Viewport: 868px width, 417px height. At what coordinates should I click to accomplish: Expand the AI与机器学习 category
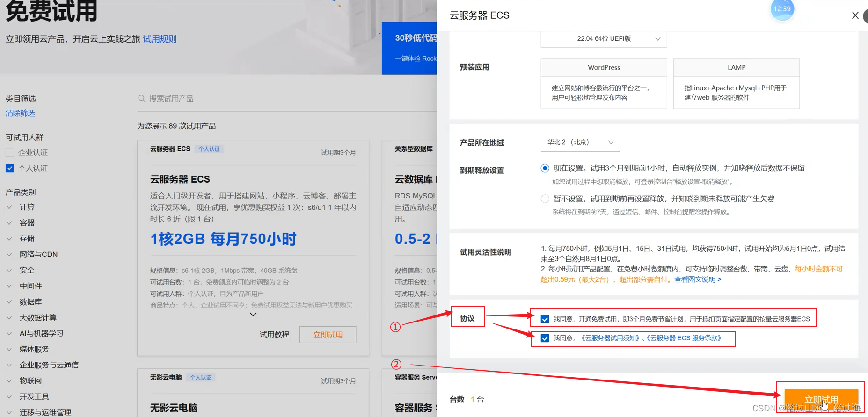(x=9, y=333)
